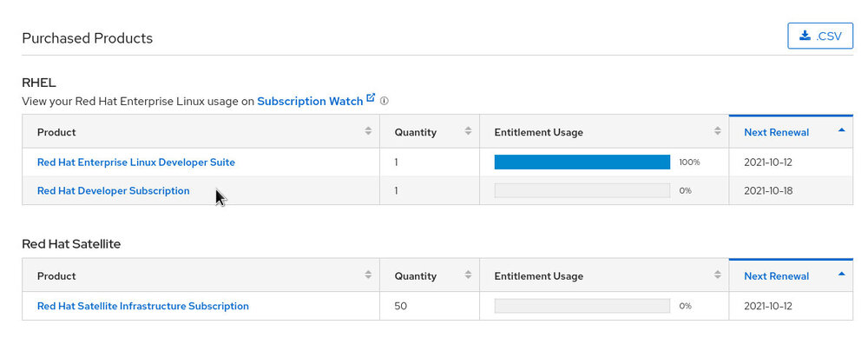Click the 100% entitlement usage bar
This screenshot has width=868, height=338.
coord(582,162)
